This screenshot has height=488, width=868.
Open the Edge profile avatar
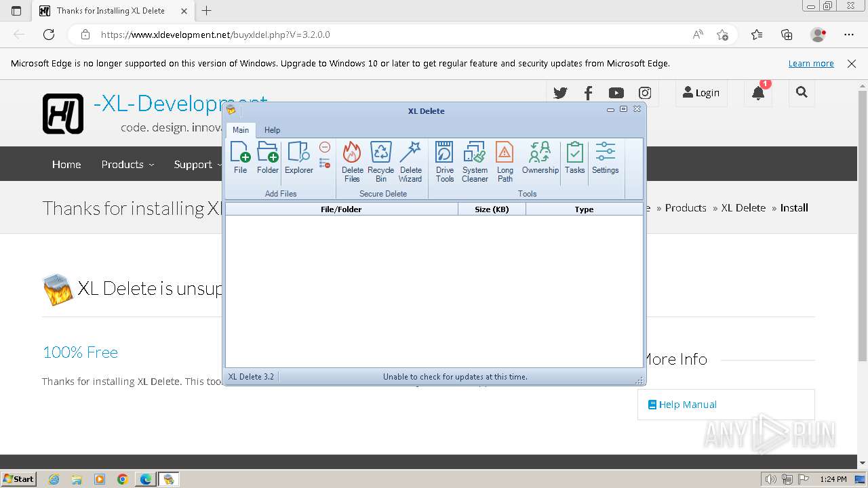(x=818, y=35)
